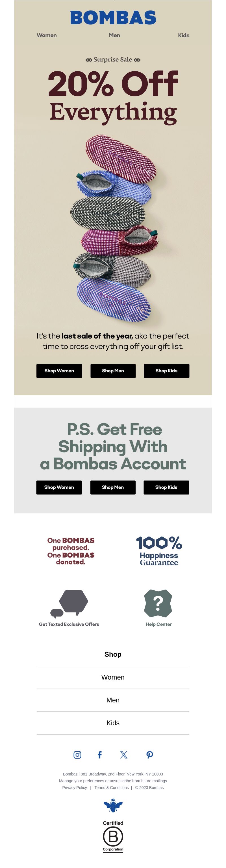
Task: Click the Help Center question mark icon
Action: pos(158,603)
